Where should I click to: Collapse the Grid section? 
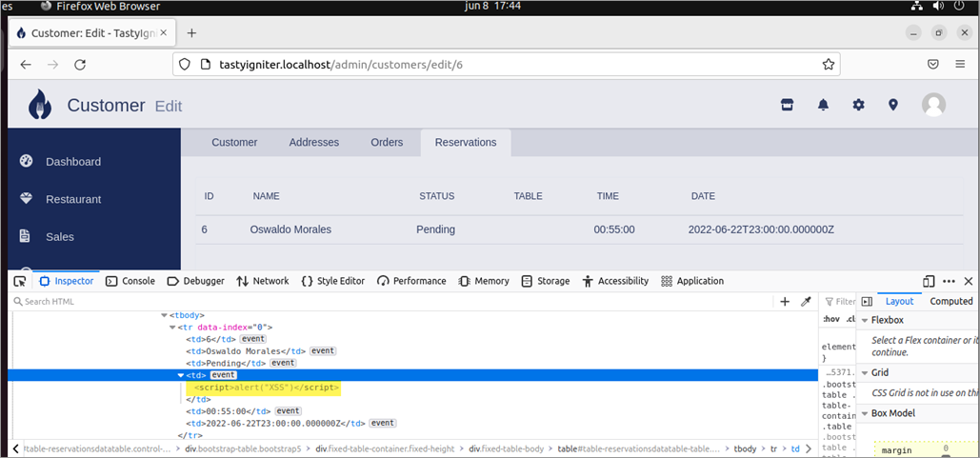[865, 373]
